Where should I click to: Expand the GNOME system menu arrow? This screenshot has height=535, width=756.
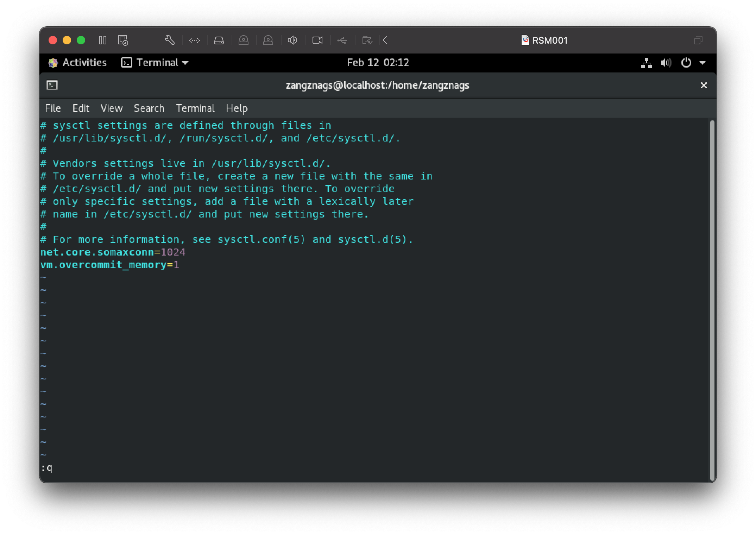coord(703,63)
